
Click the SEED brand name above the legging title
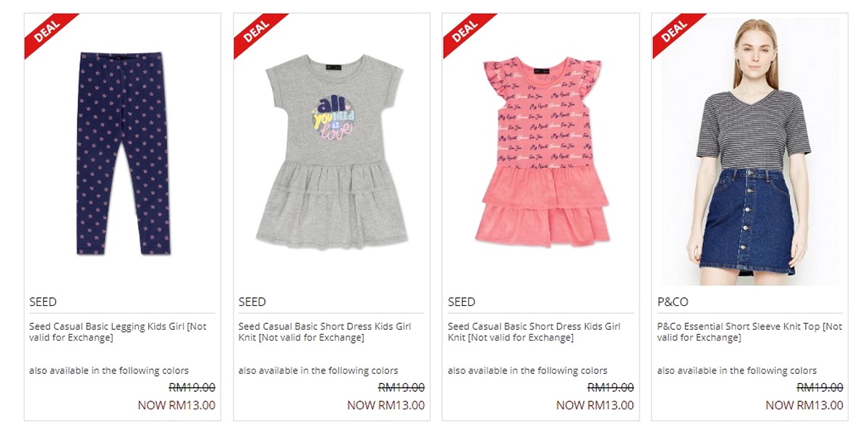point(43,302)
